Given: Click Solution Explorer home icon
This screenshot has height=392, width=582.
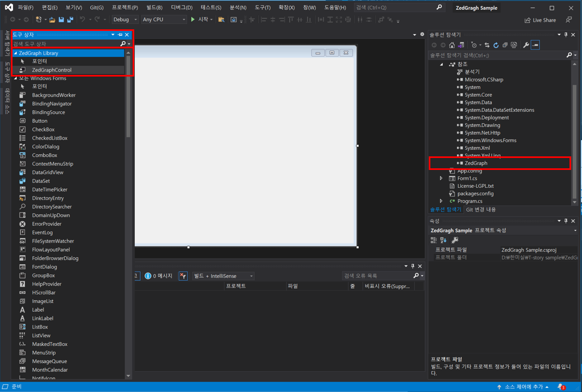Looking at the screenshot, I should coord(452,45).
